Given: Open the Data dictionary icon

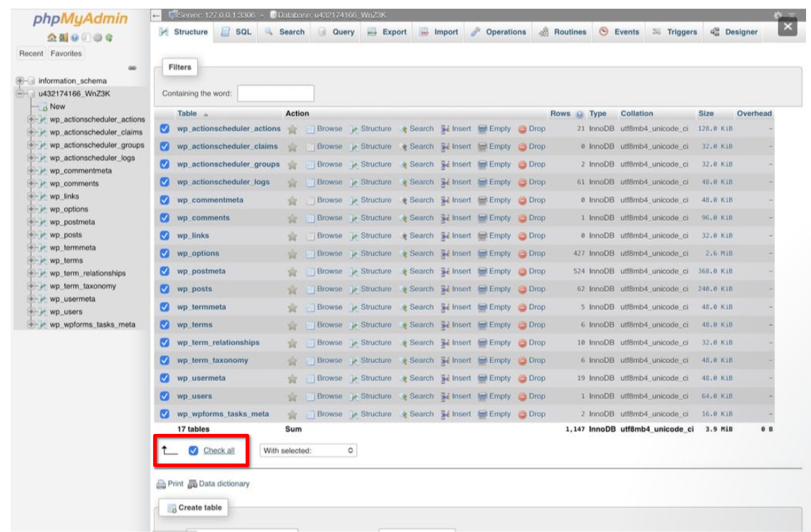Looking at the screenshot, I should [x=193, y=484].
